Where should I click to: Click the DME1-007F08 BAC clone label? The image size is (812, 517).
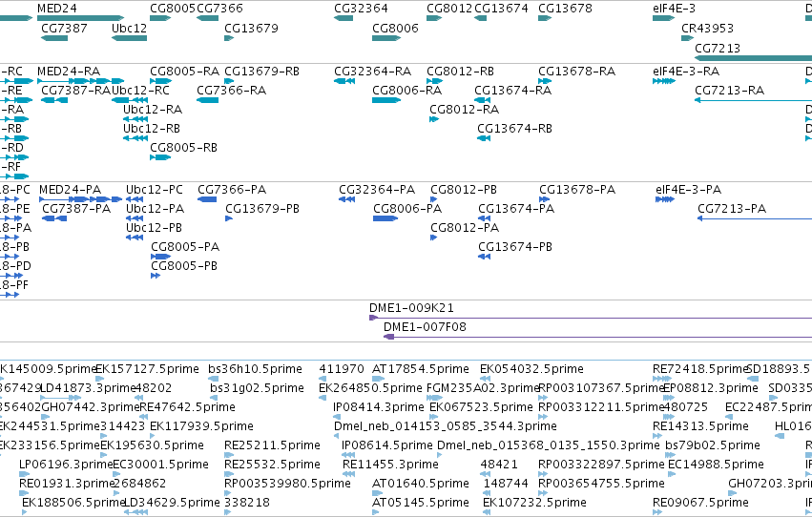click(x=426, y=327)
